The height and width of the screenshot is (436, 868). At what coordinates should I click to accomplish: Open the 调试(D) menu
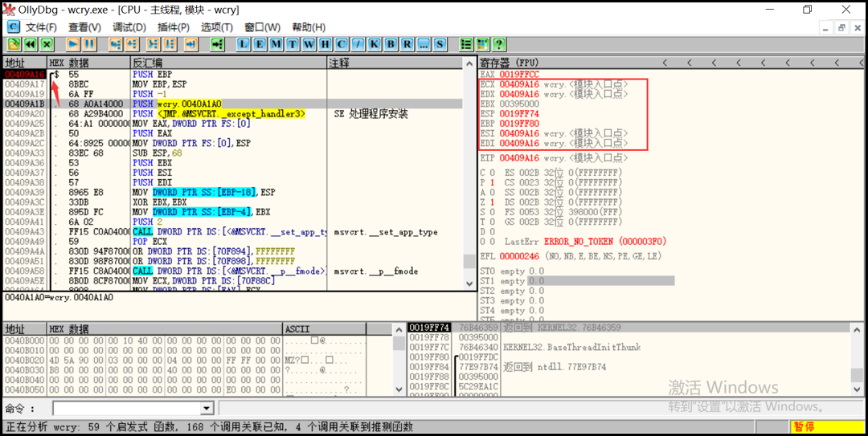pos(129,27)
